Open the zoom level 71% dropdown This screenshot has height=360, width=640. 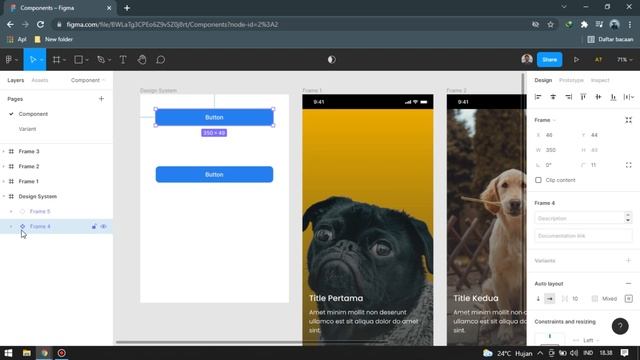pyautogui.click(x=624, y=60)
